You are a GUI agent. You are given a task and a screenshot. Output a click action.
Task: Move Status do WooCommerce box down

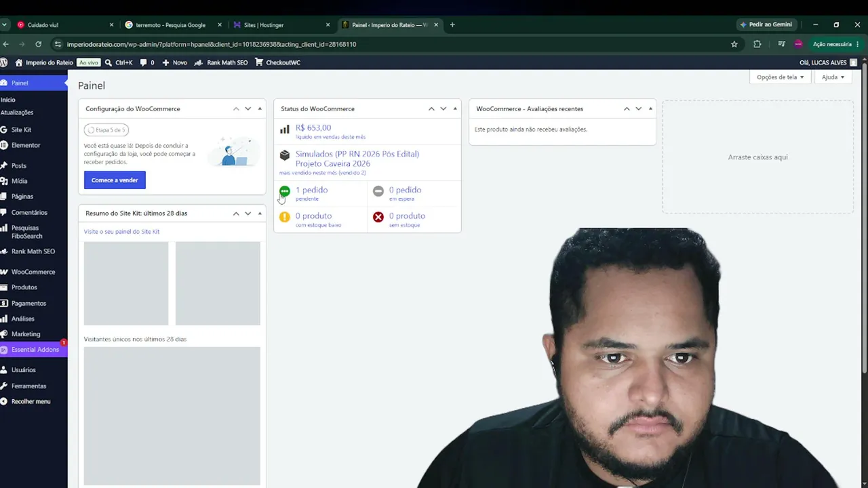pyautogui.click(x=443, y=108)
